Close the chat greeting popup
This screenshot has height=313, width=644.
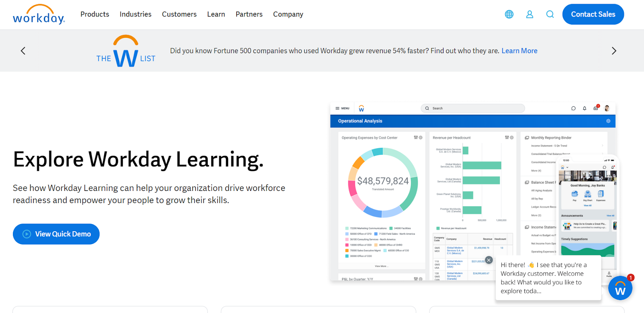tap(489, 260)
